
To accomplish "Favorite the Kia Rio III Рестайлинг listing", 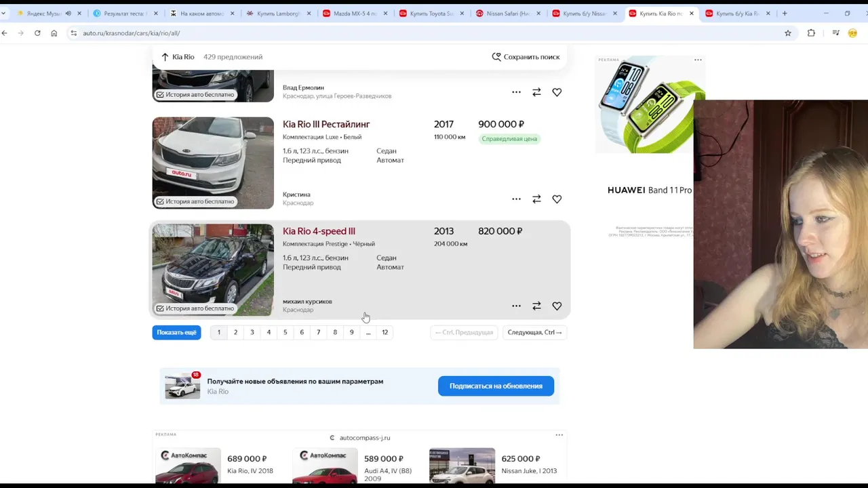I will pos(557,199).
